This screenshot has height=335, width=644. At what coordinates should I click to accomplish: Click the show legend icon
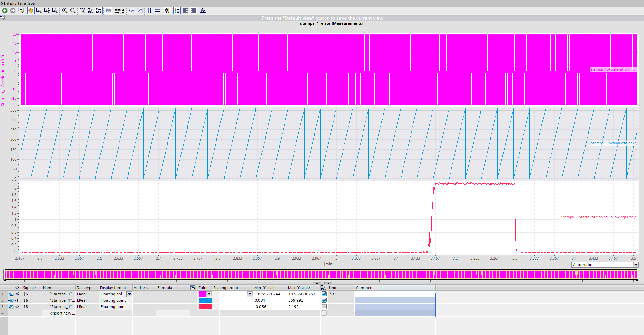pyautogui.click(x=177, y=11)
